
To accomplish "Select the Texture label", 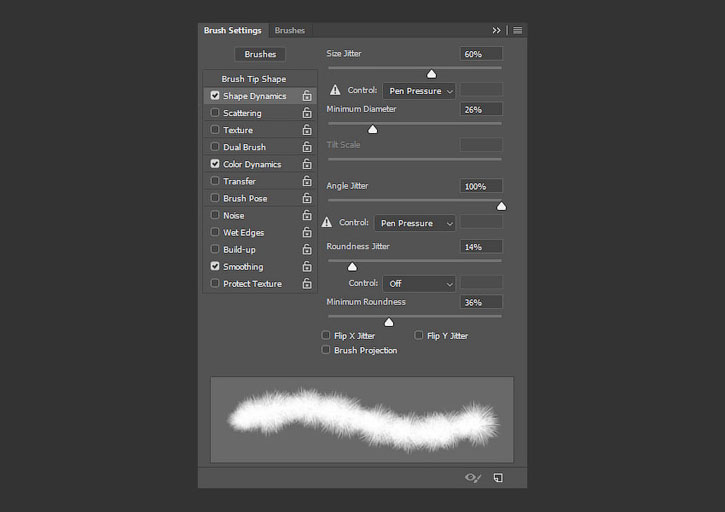I will pos(238,130).
